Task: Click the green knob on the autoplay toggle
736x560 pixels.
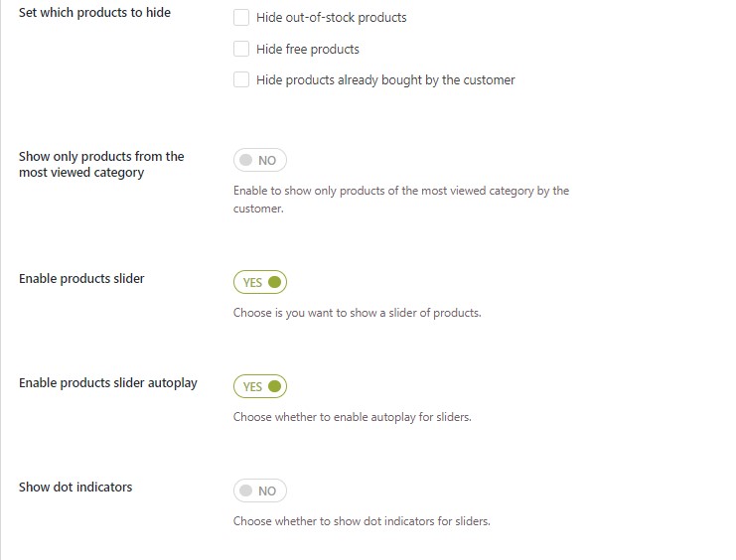Action: pos(274,386)
